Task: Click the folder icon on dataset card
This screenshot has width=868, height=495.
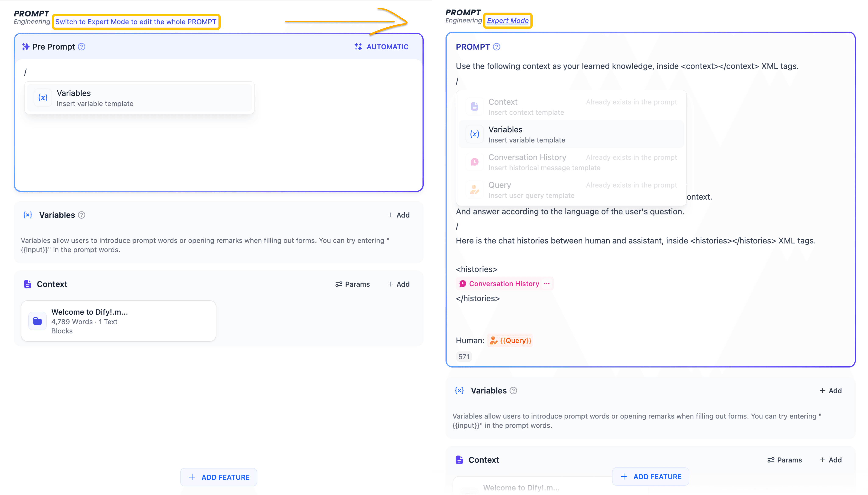Action: [37, 321]
